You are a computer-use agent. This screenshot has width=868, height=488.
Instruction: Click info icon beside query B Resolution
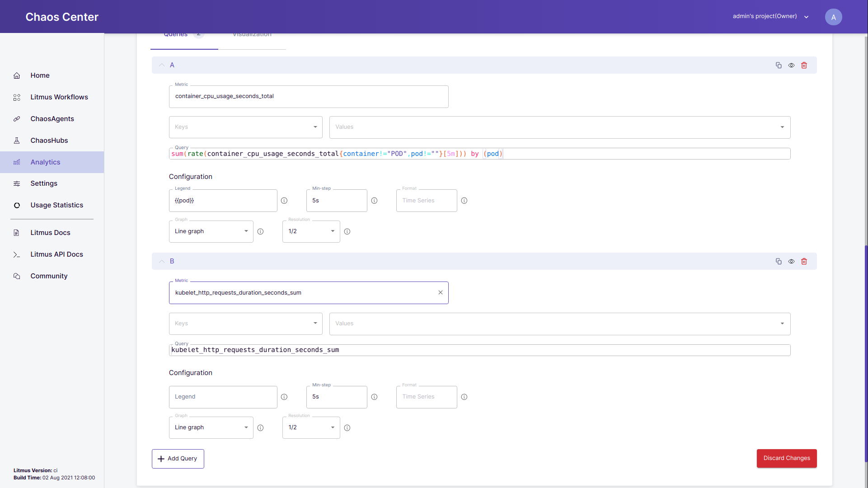click(x=347, y=427)
